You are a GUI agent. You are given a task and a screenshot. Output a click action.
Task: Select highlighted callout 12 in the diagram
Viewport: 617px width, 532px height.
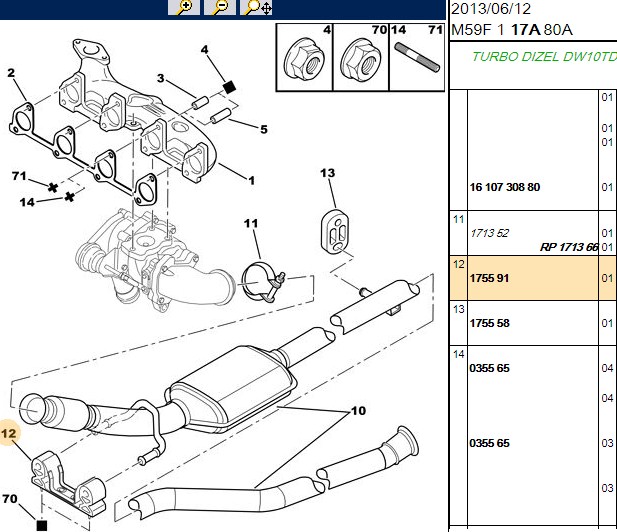(x=9, y=433)
